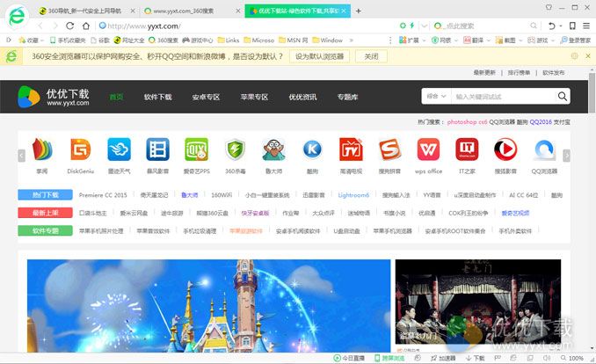The height and width of the screenshot is (364, 596).
Task: Open the DiskGenius app icon
Action: (x=81, y=149)
